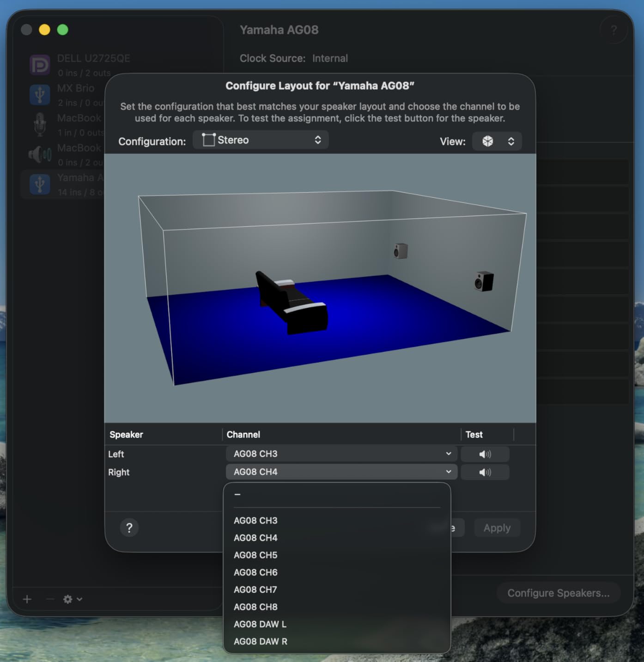644x662 pixels.
Task: Open the Left speaker channel dropdown
Action: click(341, 454)
